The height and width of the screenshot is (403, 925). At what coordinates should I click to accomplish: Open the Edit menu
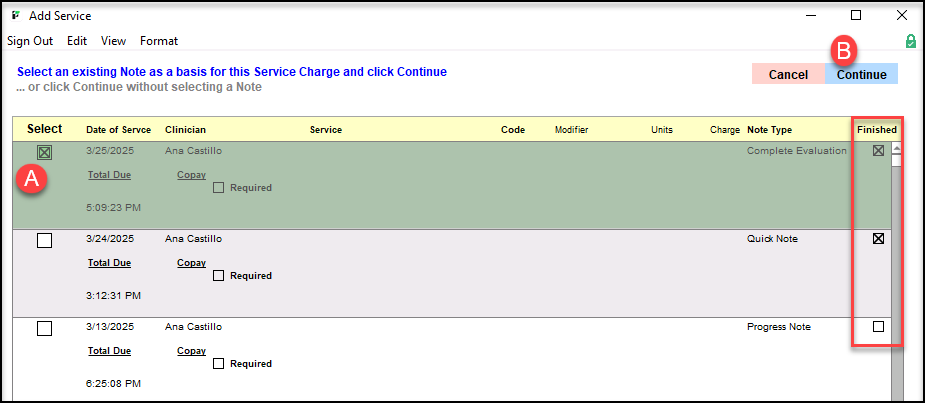[x=77, y=41]
